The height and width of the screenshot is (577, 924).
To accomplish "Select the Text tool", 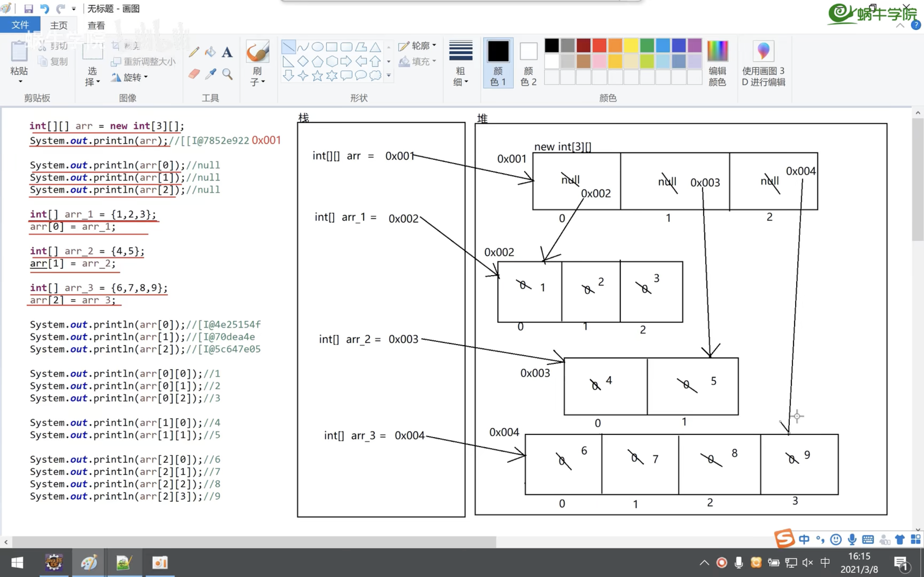I will 227,52.
